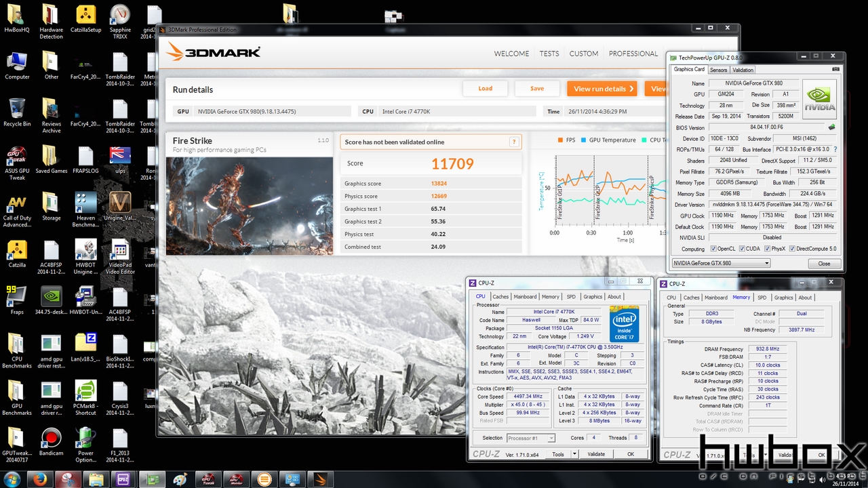This screenshot has height=488, width=868.
Task: Open the Fraps desktop icon
Action: pyautogui.click(x=17, y=300)
